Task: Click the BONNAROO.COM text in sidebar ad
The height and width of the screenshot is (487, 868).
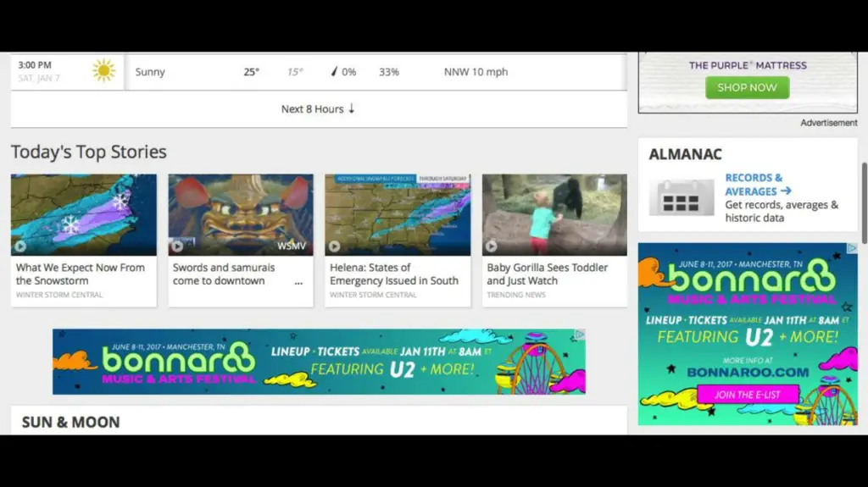Action: 748,373
